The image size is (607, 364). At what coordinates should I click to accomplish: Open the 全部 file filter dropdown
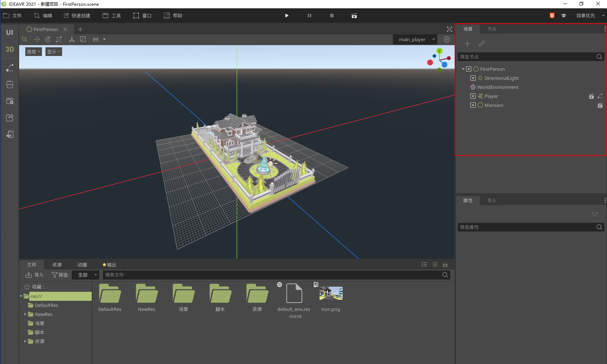[85, 275]
